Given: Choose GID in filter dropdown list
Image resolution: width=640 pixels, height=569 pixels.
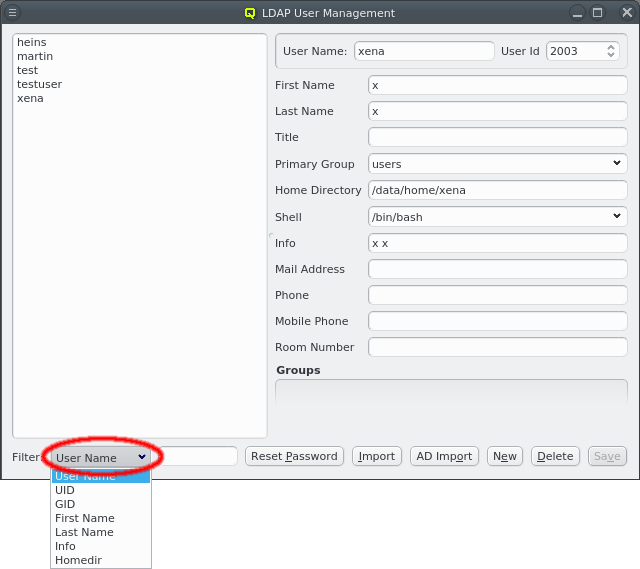Looking at the screenshot, I should tap(101, 504).
